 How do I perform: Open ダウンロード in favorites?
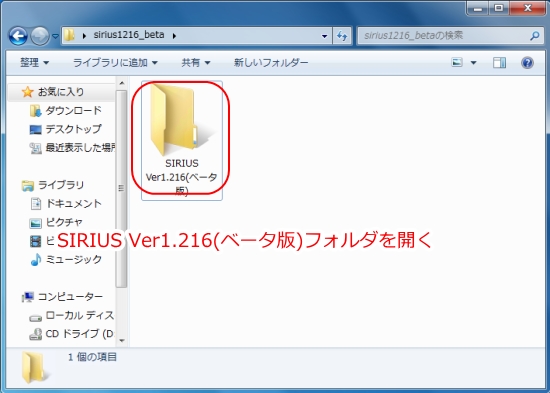pyautogui.click(x=73, y=111)
